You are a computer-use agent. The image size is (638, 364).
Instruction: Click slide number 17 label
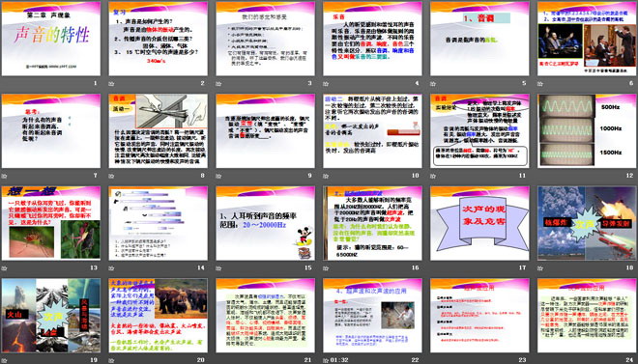coord(523,267)
